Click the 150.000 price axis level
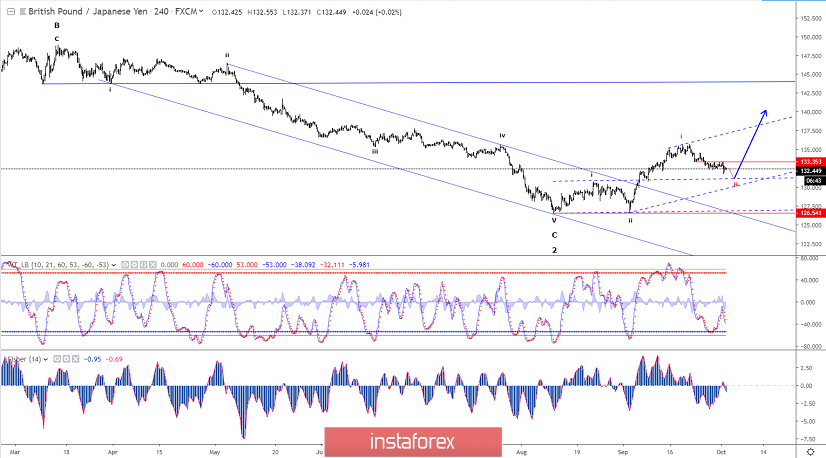Screen dimensions: 826x458 (x=811, y=37)
